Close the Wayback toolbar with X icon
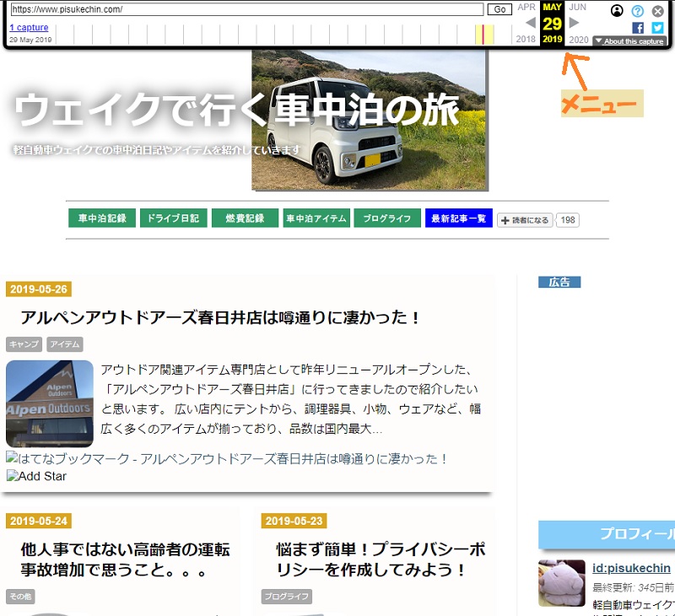 (658, 11)
